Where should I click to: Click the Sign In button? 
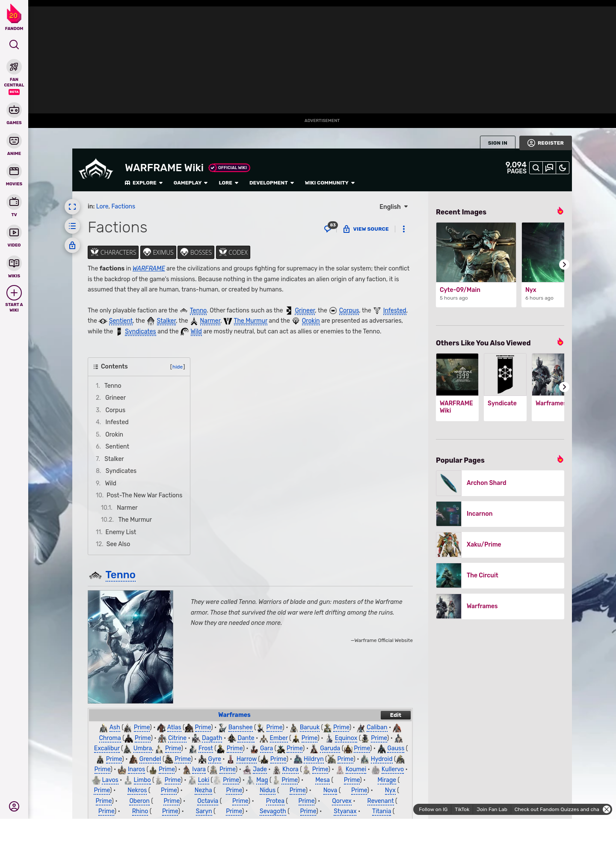(x=498, y=143)
